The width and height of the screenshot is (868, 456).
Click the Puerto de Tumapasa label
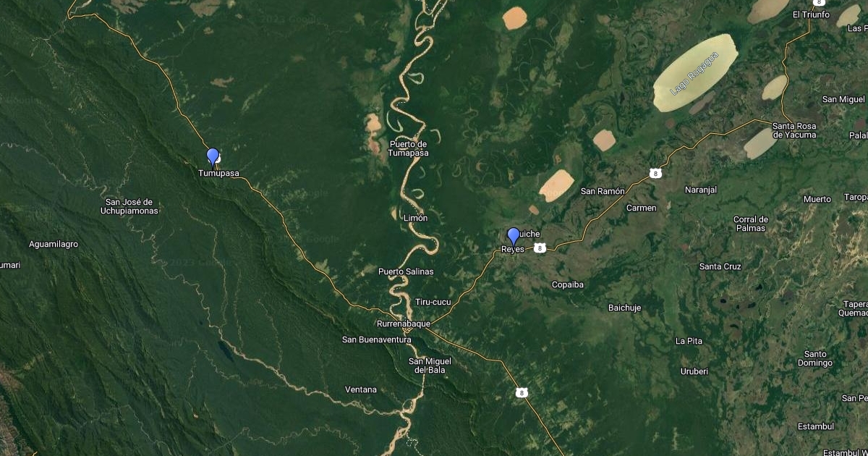click(409, 148)
